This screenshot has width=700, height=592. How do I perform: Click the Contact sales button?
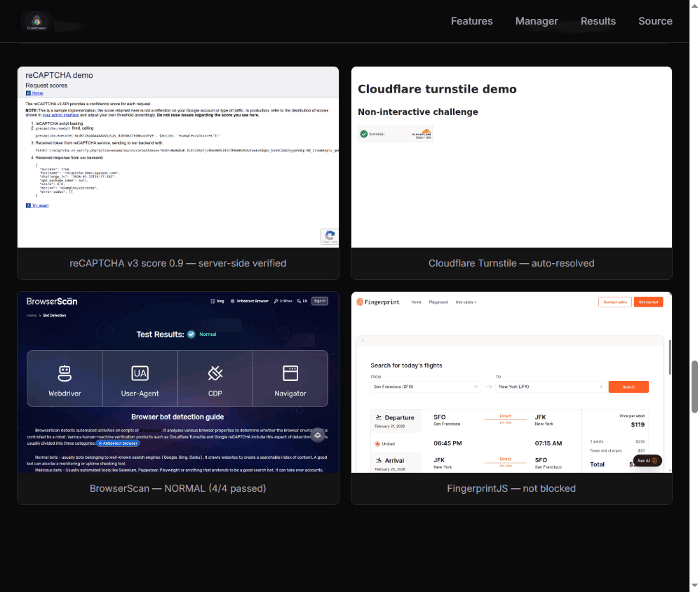(614, 302)
